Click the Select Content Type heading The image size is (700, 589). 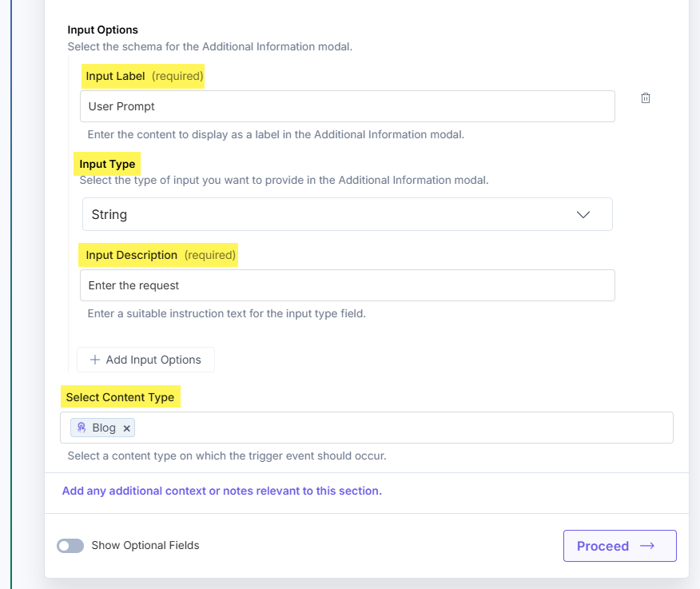coord(120,397)
